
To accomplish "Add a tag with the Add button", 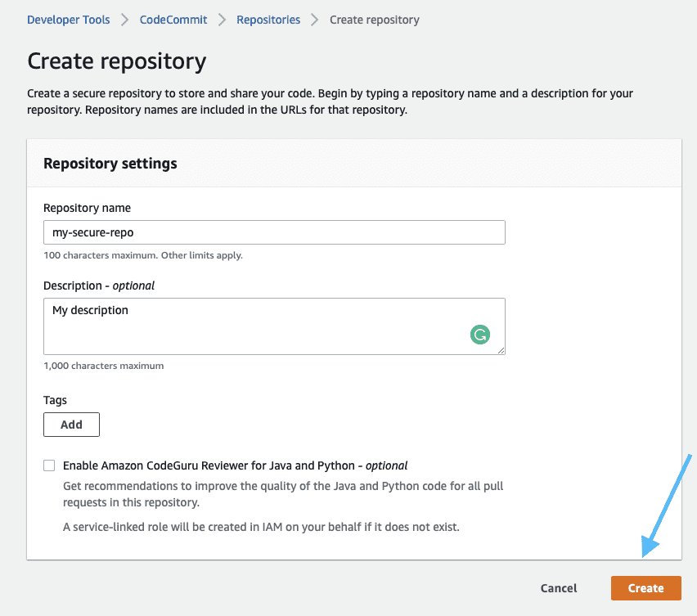I will [71, 425].
